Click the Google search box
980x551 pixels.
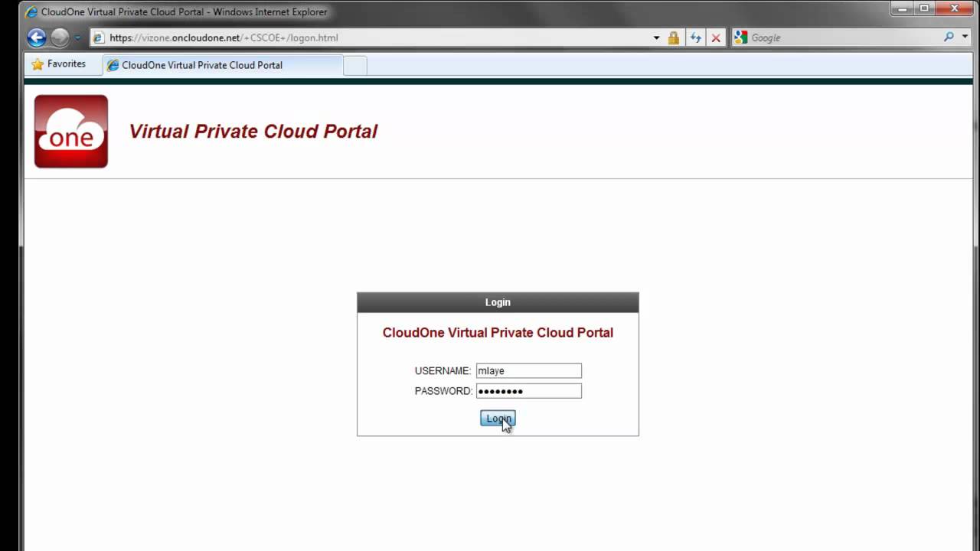(844, 37)
